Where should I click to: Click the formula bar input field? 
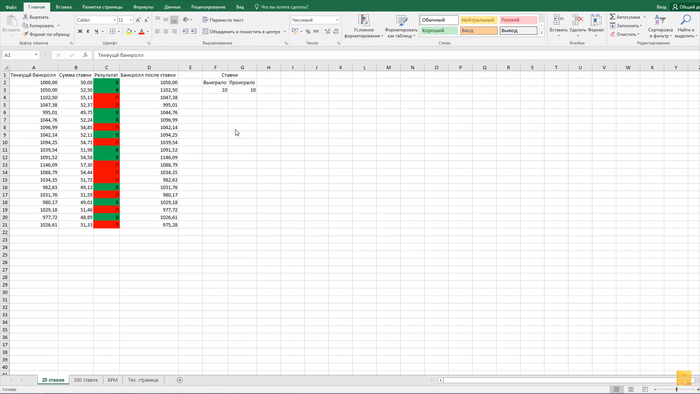[396, 55]
